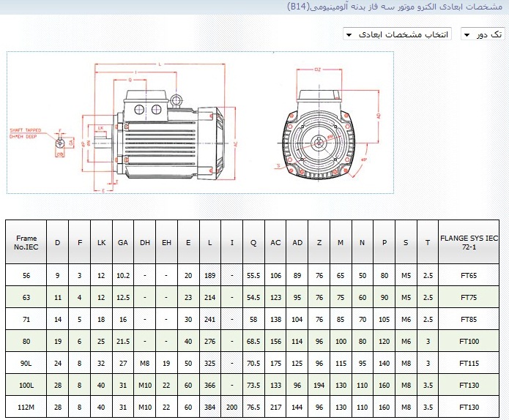Click frame '100L' cell

tap(26, 386)
